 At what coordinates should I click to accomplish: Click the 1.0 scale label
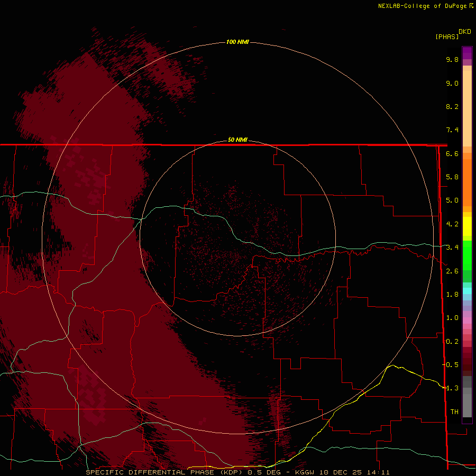pos(452,318)
